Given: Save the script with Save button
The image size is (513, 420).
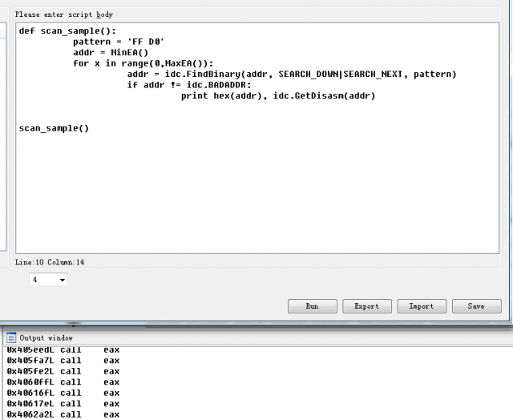Looking at the screenshot, I should pyautogui.click(x=476, y=306).
